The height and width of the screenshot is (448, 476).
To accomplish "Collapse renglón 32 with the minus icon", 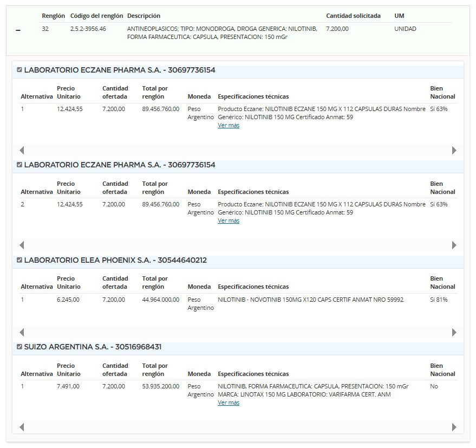I will click(x=18, y=31).
